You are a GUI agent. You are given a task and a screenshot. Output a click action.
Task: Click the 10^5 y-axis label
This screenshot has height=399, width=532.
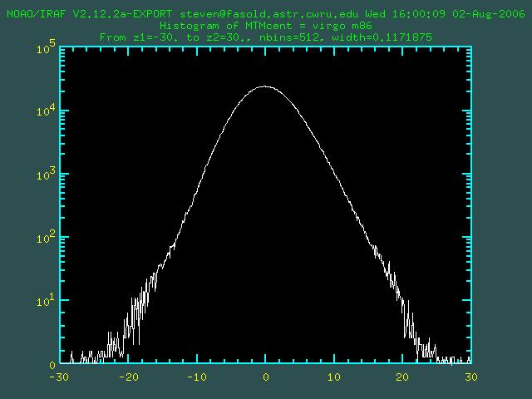point(46,47)
